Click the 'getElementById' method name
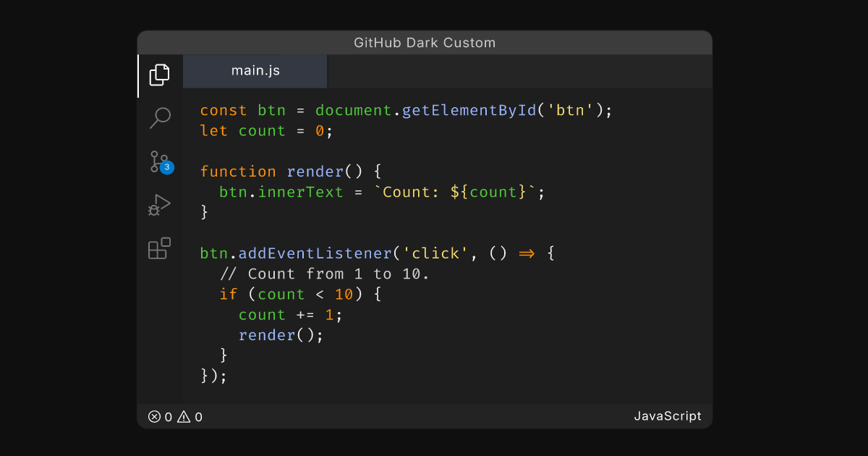Viewport: 868px width, 456px height. click(469, 111)
